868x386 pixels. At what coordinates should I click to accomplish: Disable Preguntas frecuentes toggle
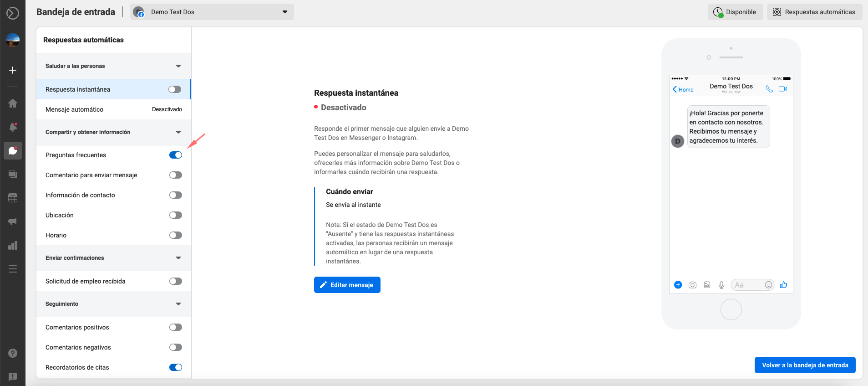pyautogui.click(x=176, y=155)
